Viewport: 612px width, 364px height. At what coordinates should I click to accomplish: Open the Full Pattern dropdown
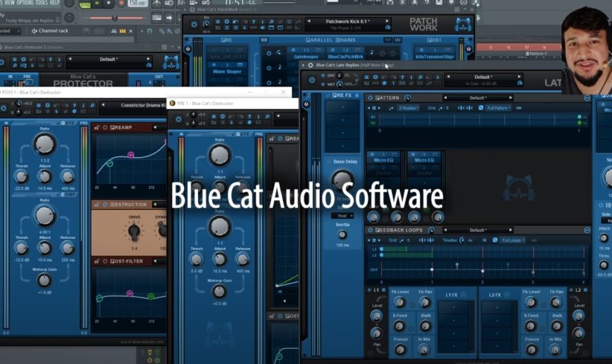point(498,108)
